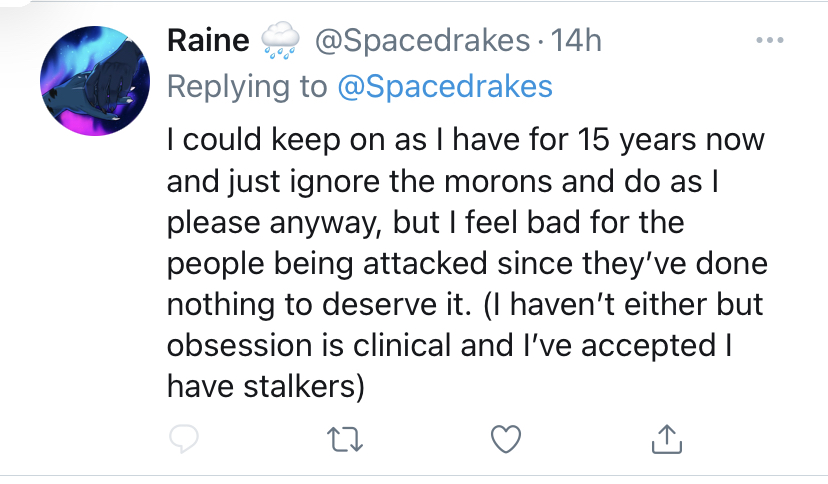Click the words '15 years now' in tweet
This screenshot has height=484, width=828.
(x=671, y=140)
